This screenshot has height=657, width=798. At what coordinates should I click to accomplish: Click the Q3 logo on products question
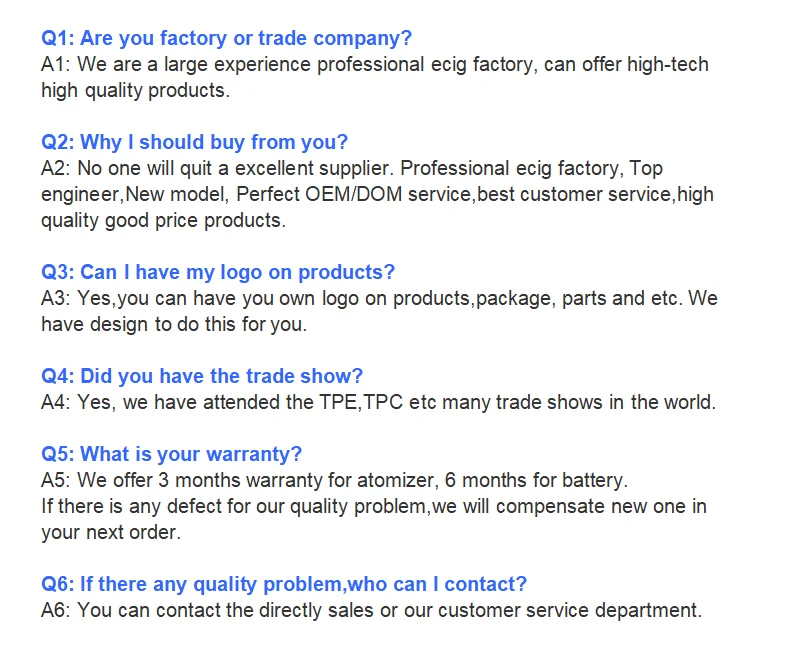click(218, 272)
